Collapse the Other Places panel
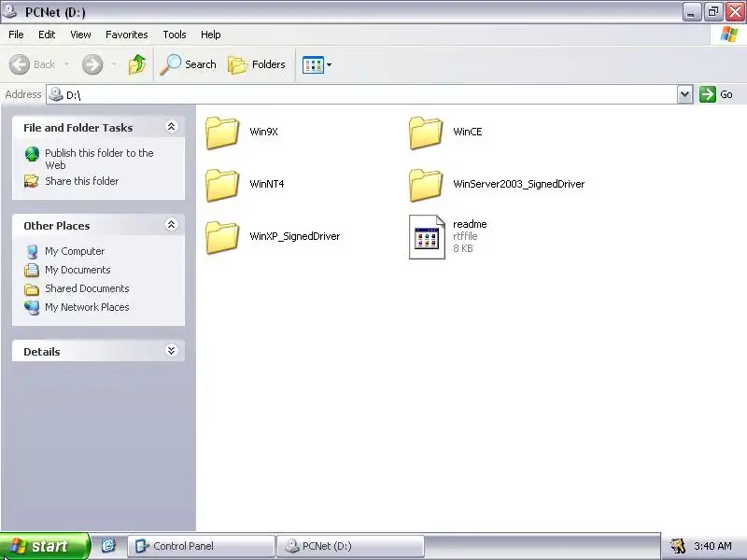Screen dimensions: 747x560 click(x=171, y=225)
